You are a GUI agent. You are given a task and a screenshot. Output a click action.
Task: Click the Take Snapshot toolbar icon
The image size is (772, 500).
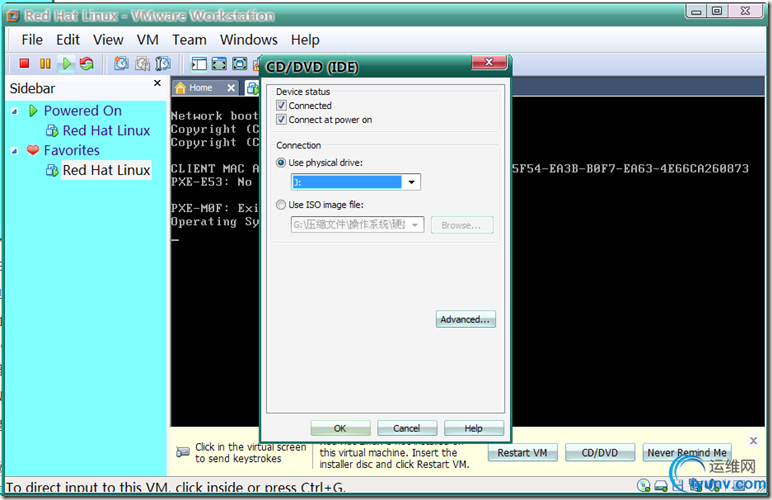tap(121, 63)
